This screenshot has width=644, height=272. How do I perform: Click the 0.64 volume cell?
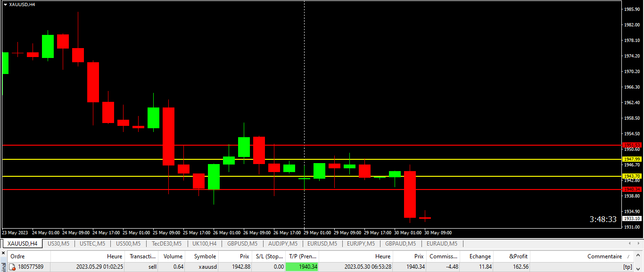[172, 267]
